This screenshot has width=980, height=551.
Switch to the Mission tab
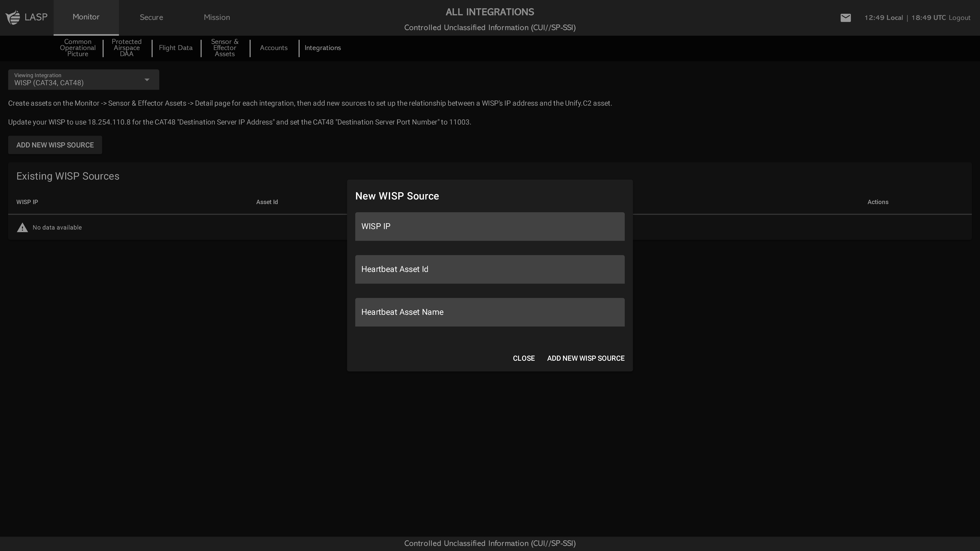pyautogui.click(x=217, y=17)
